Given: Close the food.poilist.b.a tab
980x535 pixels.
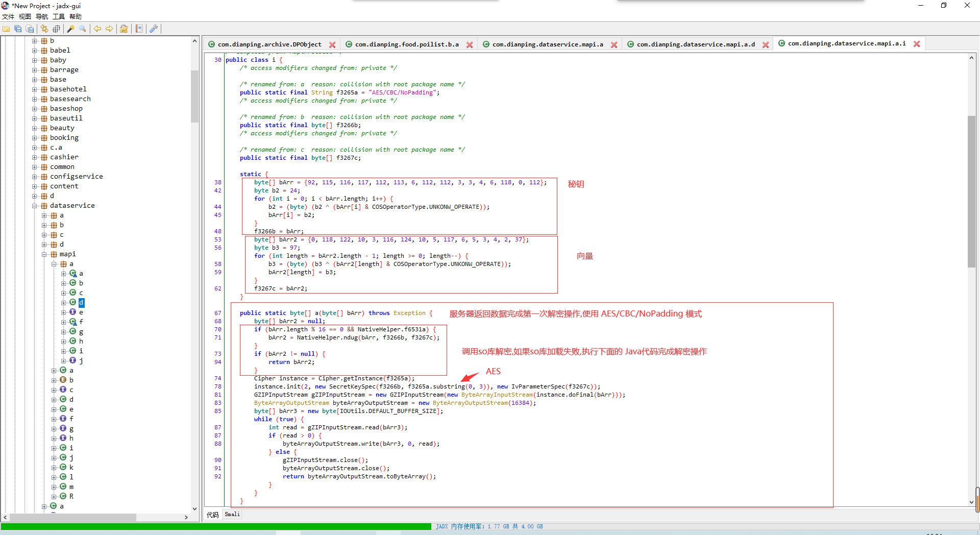Looking at the screenshot, I should click(470, 45).
